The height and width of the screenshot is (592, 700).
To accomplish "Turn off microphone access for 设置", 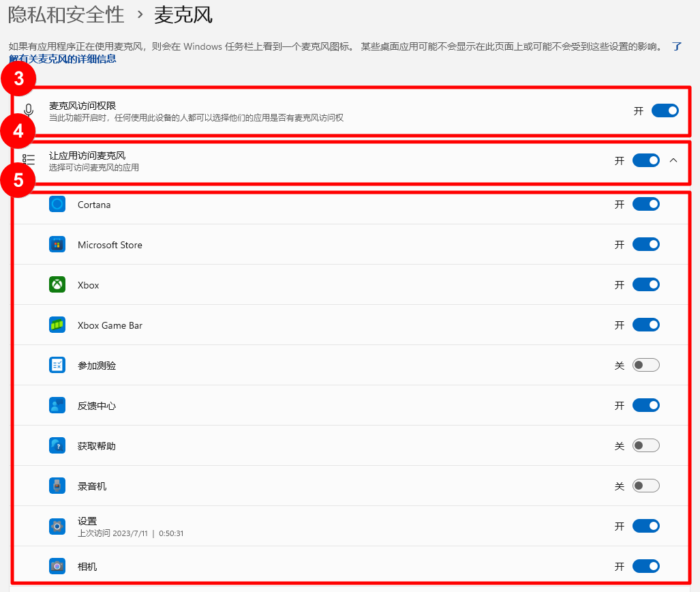I will 645,526.
